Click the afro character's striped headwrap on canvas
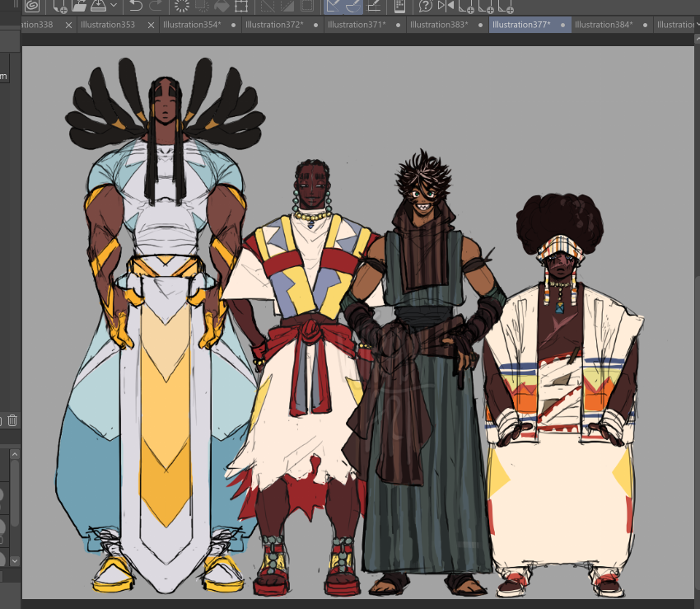Screen dimensions: 700x609 pos(561,251)
